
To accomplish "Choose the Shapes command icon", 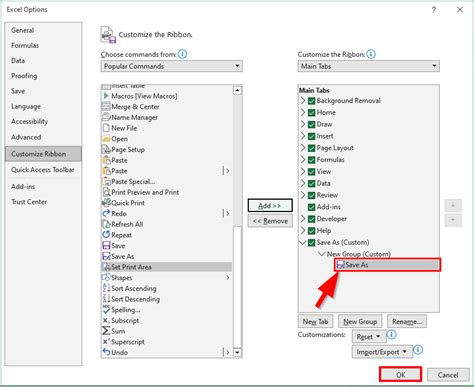I will (106, 278).
